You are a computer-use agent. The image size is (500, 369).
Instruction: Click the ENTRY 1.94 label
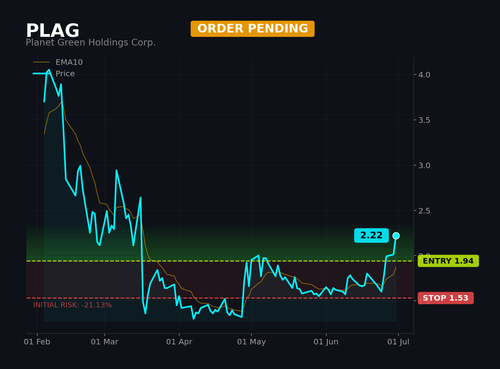448,261
